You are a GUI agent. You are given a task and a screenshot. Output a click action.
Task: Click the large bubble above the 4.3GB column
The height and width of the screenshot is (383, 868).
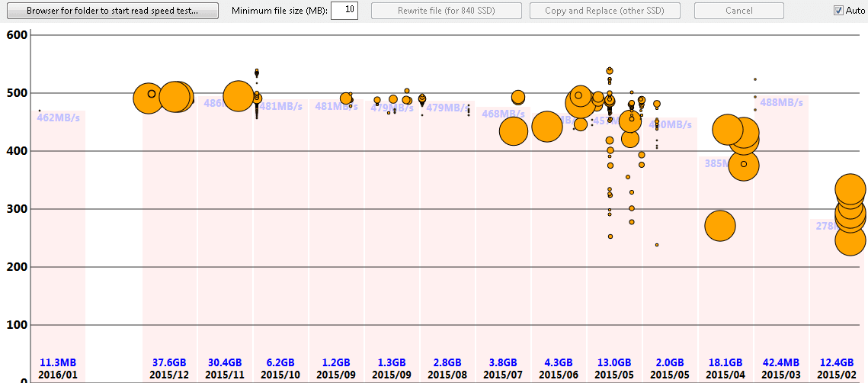tap(547, 127)
